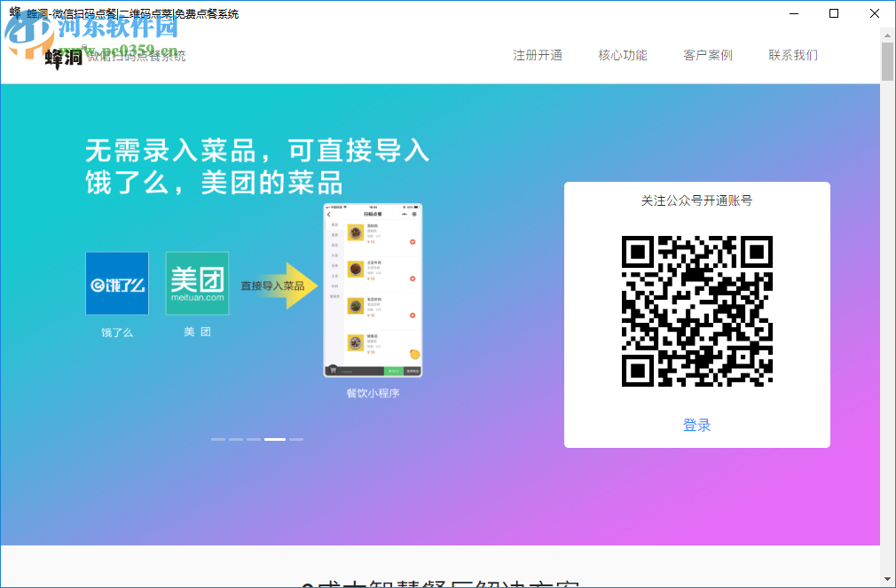Image resolution: width=896 pixels, height=588 pixels.
Task: Click the back arrow on the 扫码点餐 phone screen
Action: [330, 215]
